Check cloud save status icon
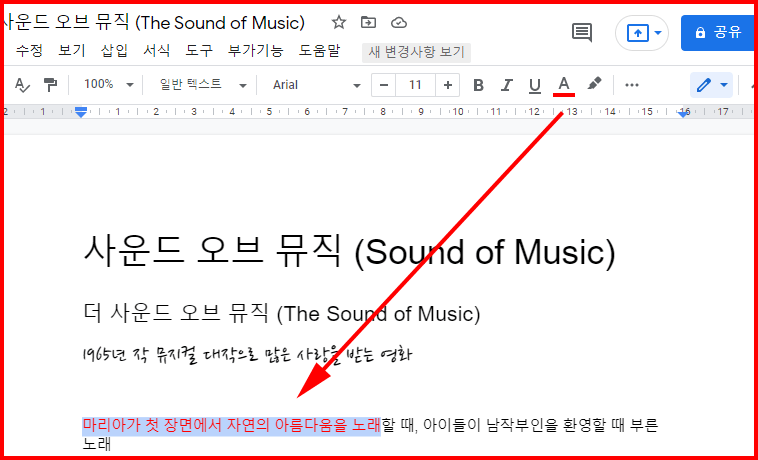Viewport: 758px width, 460px height. (x=399, y=22)
